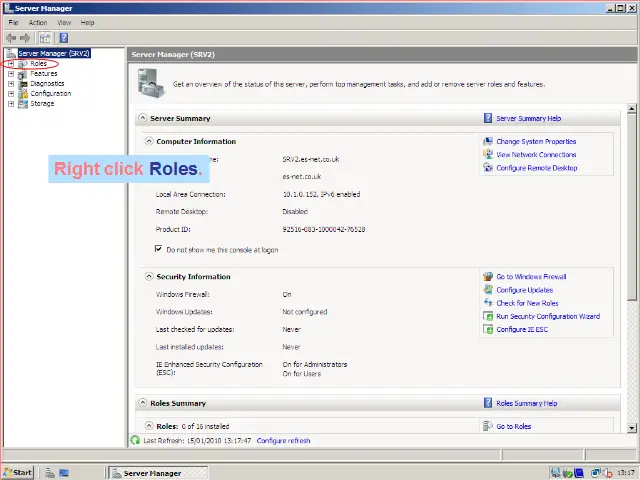Viewport: 640px width, 480px height.
Task: Click the Run Security Configuration Wizard icon
Action: (x=488, y=316)
